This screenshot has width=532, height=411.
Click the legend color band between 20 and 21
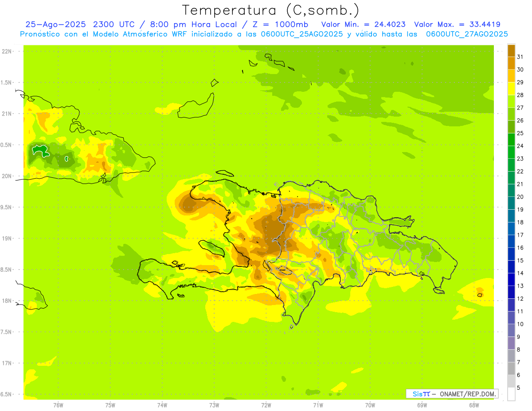(x=511, y=190)
